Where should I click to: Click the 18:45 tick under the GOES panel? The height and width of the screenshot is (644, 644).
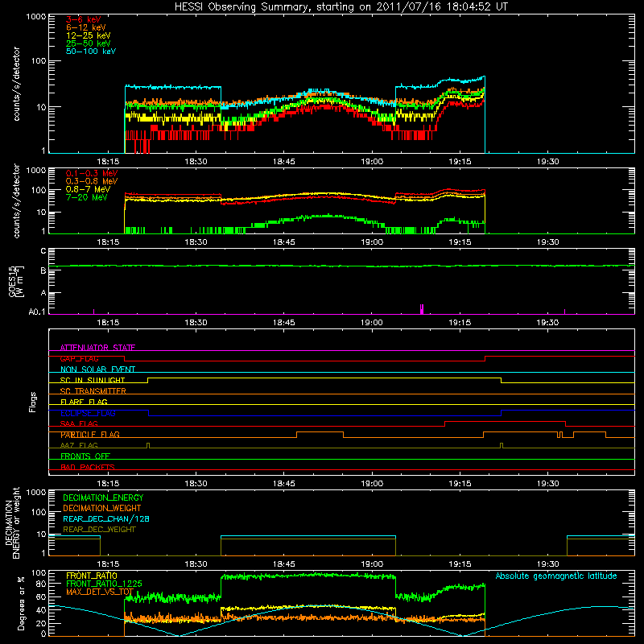point(284,323)
